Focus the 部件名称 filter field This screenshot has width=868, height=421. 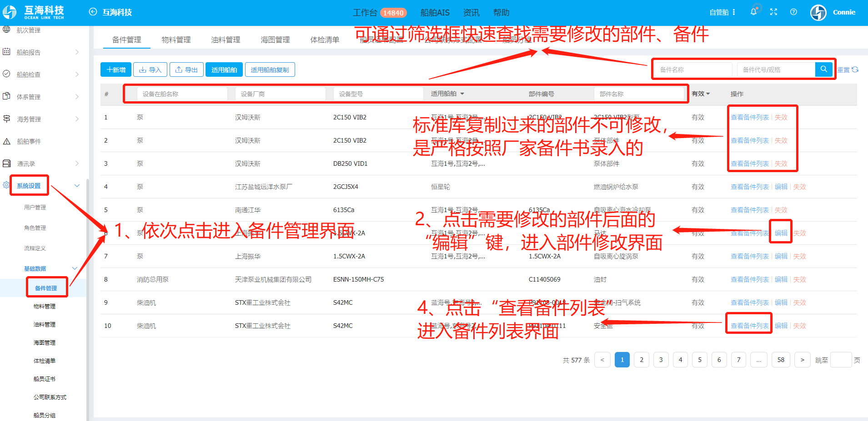[x=639, y=94]
